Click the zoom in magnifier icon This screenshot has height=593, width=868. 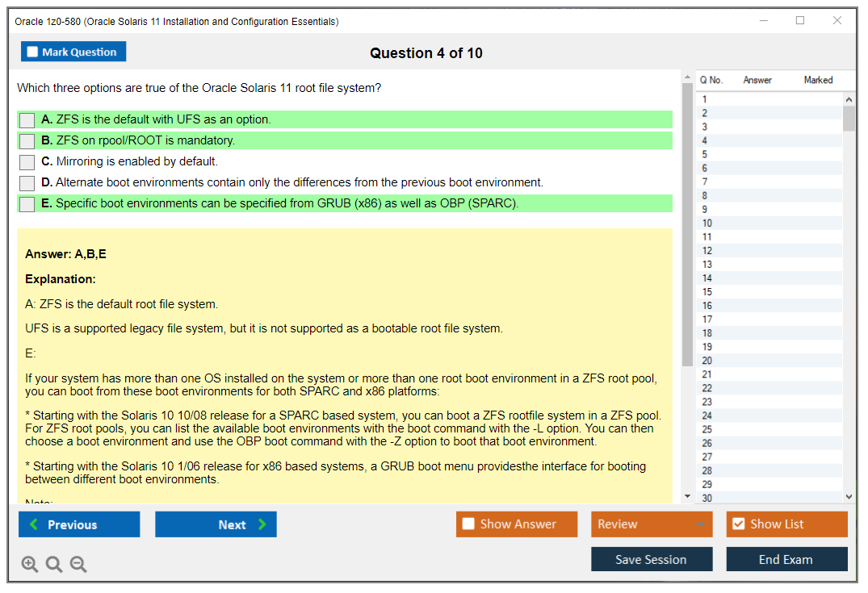[30, 565]
